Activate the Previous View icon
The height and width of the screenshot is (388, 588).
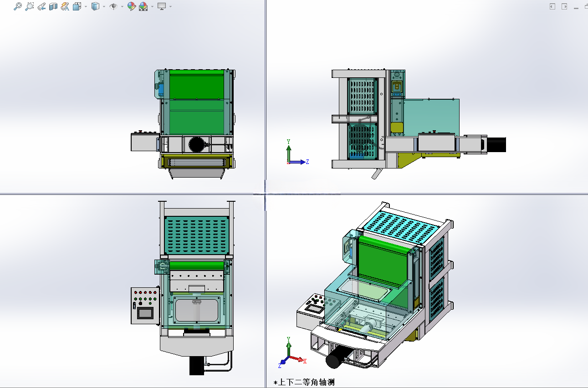(x=41, y=6)
